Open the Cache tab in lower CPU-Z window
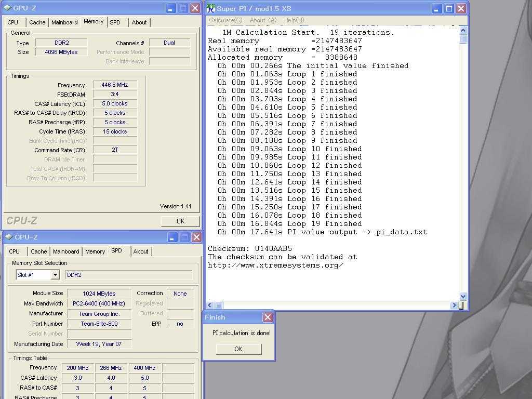The height and width of the screenshot is (399, 532). [x=38, y=251]
